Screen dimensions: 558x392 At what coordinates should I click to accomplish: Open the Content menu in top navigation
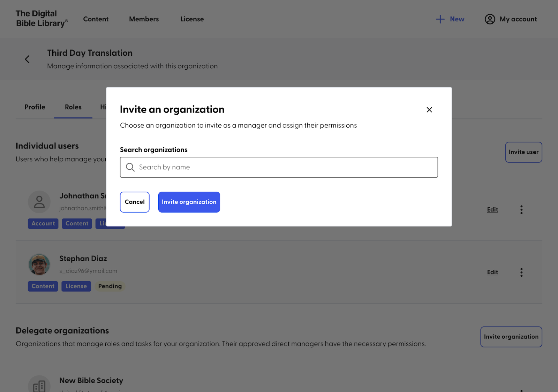coord(96,19)
